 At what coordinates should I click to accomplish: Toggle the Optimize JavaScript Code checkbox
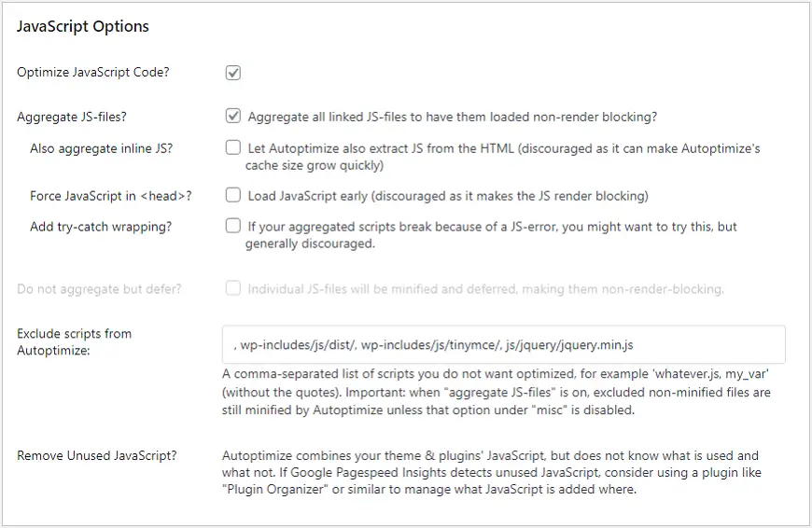(x=233, y=73)
